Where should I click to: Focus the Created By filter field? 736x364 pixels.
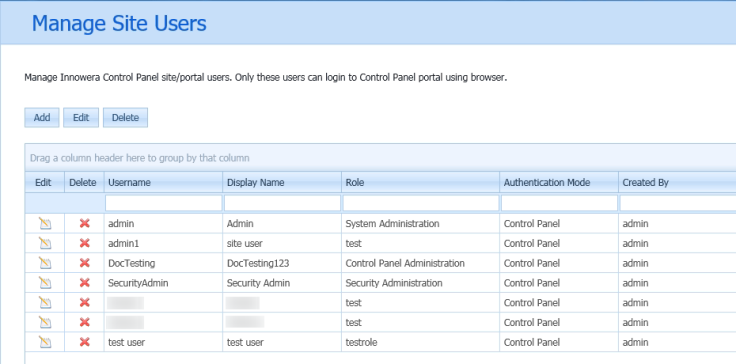click(678, 203)
